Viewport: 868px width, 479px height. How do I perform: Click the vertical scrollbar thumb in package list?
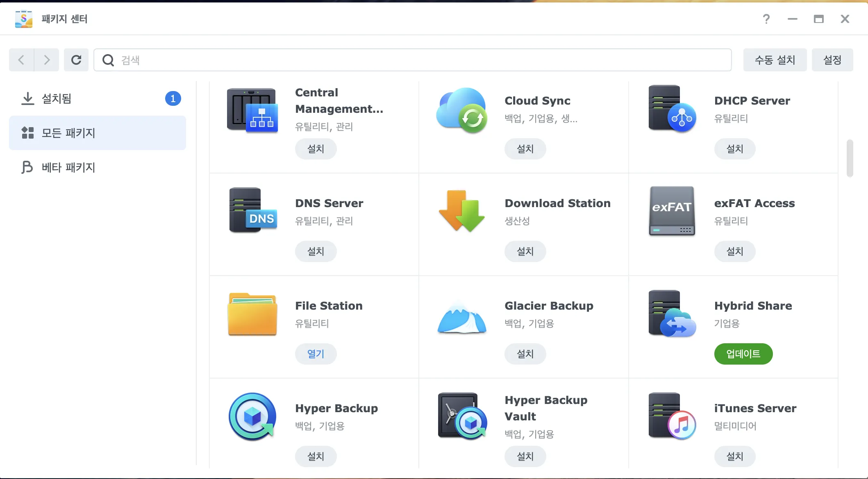[x=850, y=158]
